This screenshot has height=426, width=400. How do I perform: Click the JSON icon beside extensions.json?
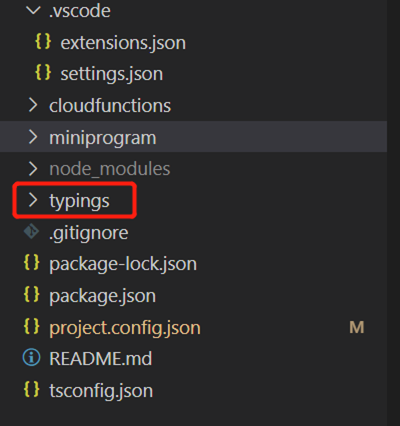(x=43, y=42)
